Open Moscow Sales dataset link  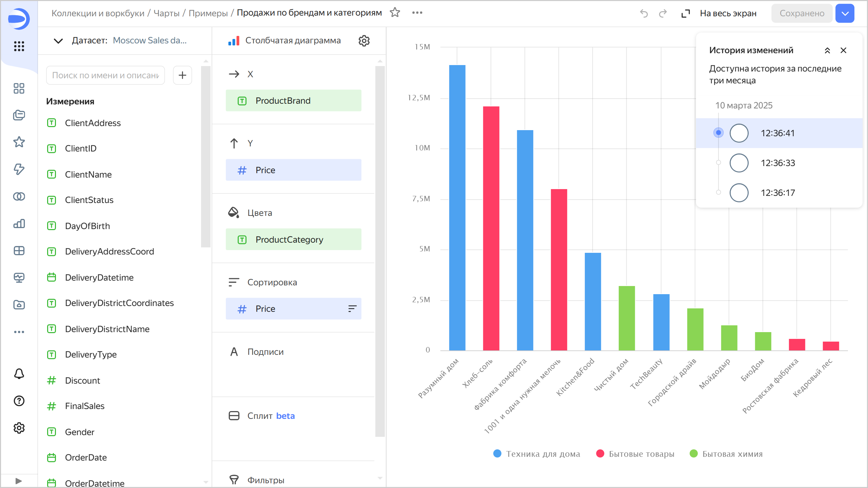[150, 40]
